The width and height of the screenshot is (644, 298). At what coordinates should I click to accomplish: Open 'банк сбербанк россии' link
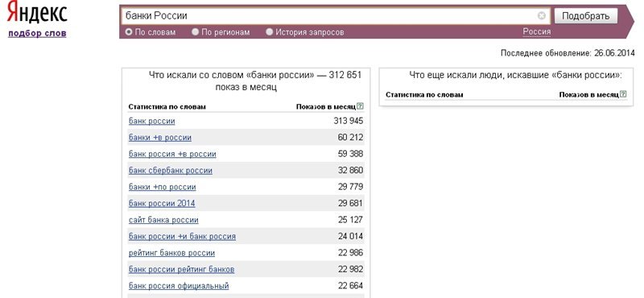(171, 170)
